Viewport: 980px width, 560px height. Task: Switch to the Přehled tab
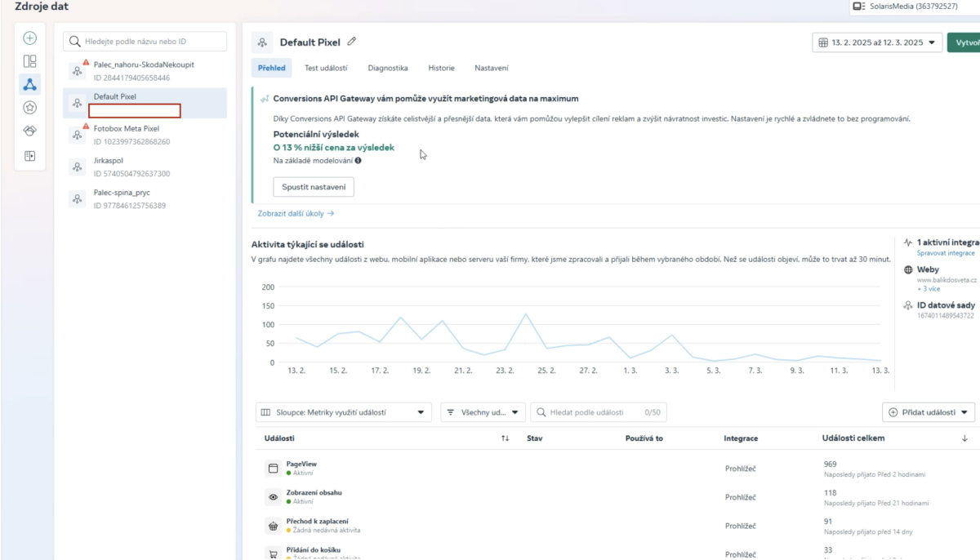click(x=272, y=68)
